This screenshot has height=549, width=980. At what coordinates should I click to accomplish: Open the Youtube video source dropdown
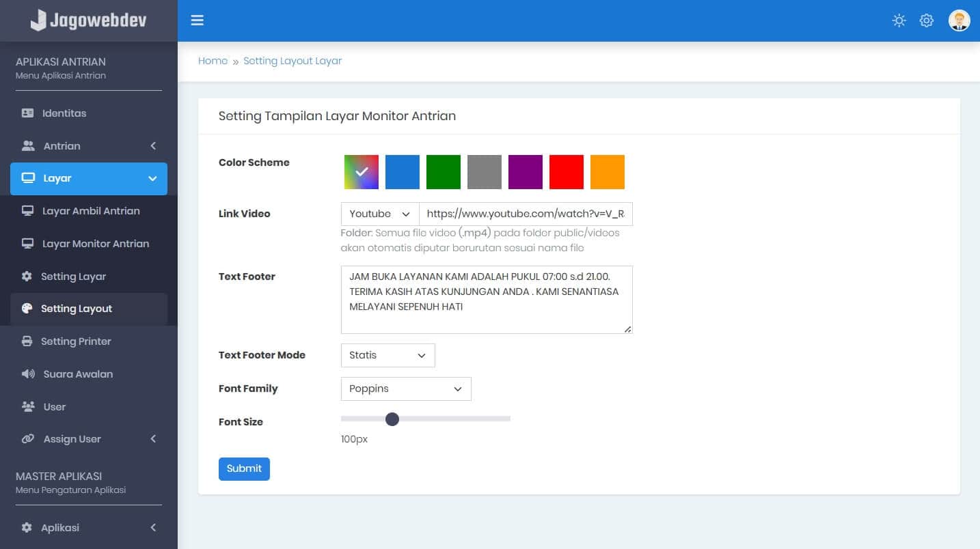[380, 214]
